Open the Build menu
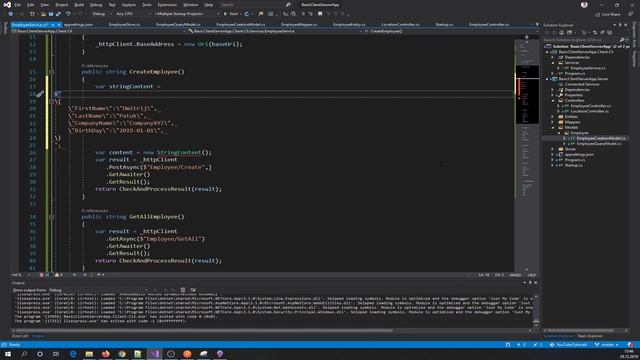 point(79,5)
